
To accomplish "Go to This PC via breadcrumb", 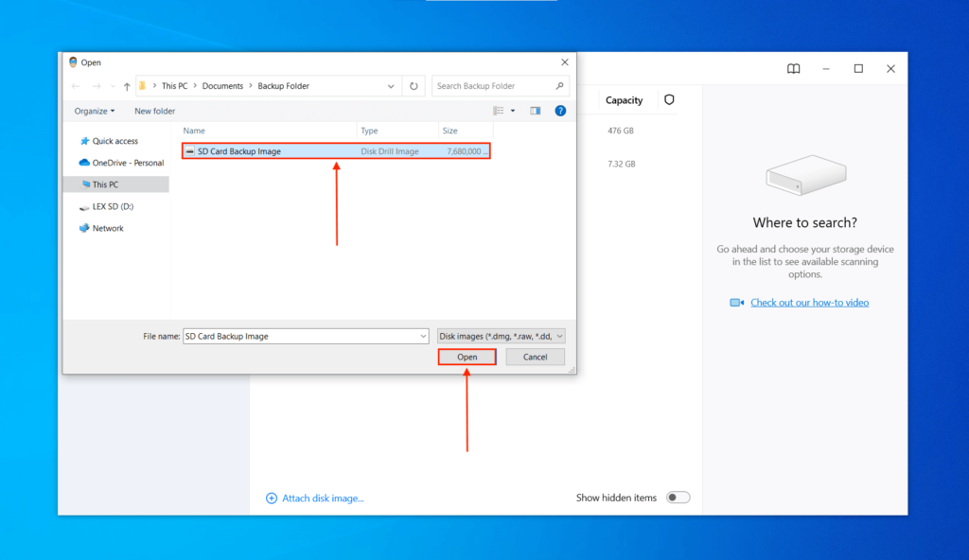I will click(x=176, y=85).
